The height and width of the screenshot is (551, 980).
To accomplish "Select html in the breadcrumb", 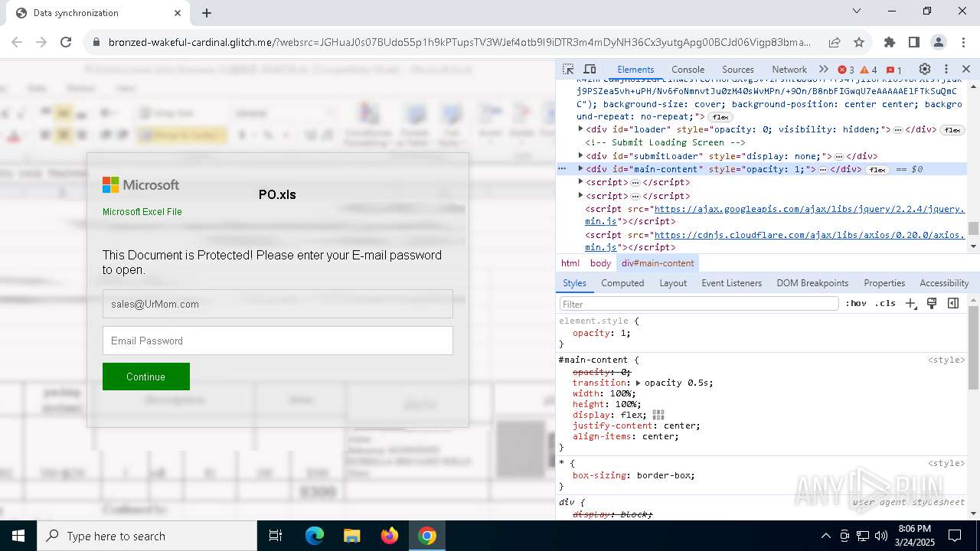I will [570, 263].
